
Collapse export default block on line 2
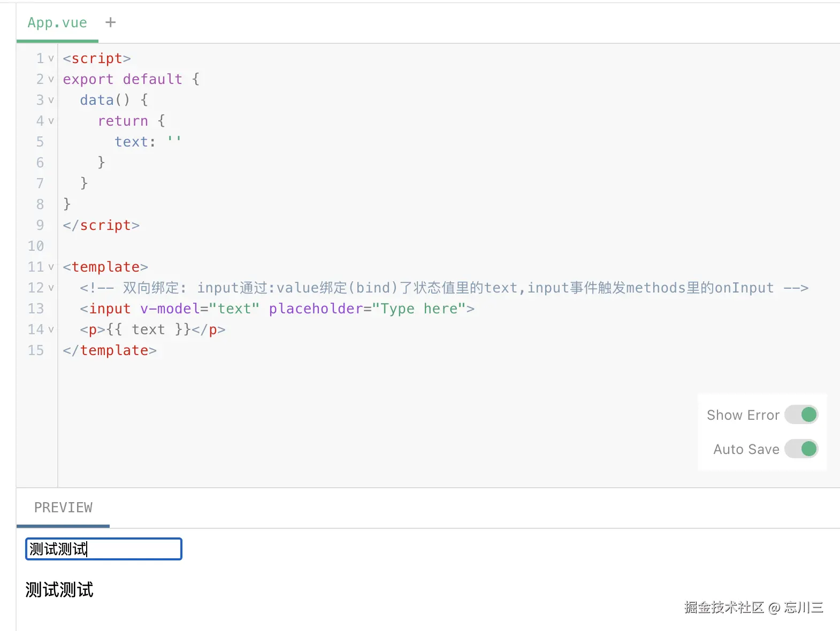tap(51, 79)
